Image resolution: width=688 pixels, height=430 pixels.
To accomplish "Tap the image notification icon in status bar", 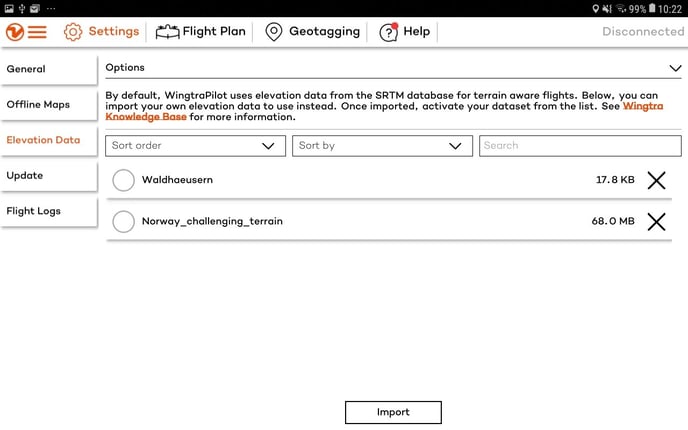I will (x=9, y=8).
